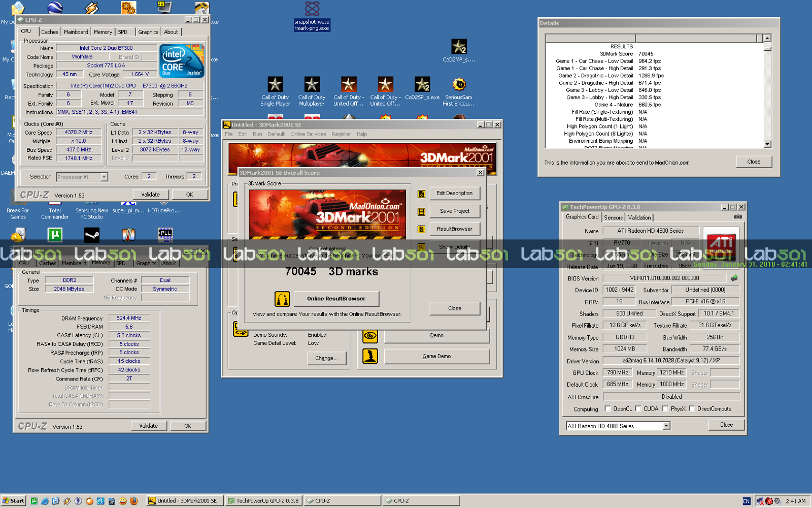
Task: Open the Call of Duty Multiplayer desktop icon
Action: 312,92
